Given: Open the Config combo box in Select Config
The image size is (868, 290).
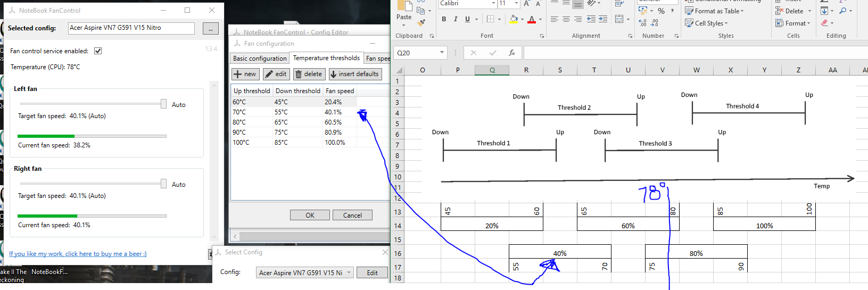Looking at the screenshot, I should tap(304, 272).
